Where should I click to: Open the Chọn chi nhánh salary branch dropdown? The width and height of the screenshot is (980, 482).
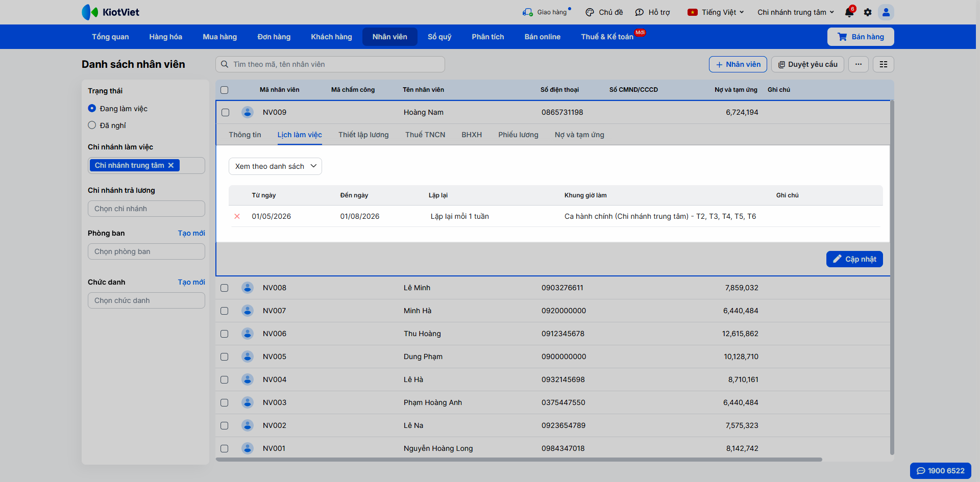pos(146,209)
